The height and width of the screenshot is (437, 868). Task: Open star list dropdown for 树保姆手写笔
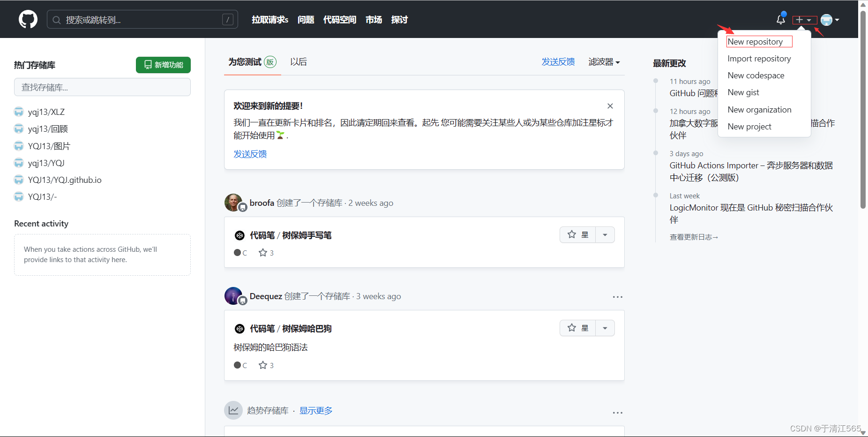605,234
